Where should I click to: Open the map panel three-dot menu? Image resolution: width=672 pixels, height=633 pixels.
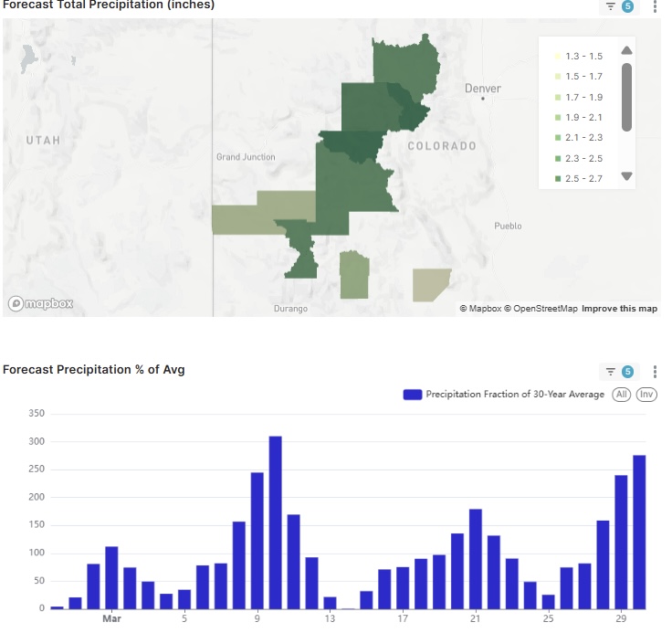point(655,6)
